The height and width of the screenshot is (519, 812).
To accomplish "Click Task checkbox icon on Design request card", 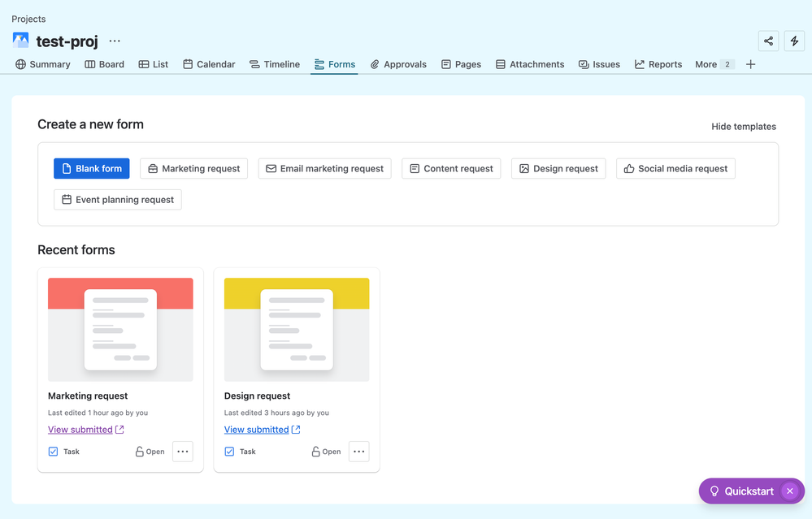I will 229,452.
